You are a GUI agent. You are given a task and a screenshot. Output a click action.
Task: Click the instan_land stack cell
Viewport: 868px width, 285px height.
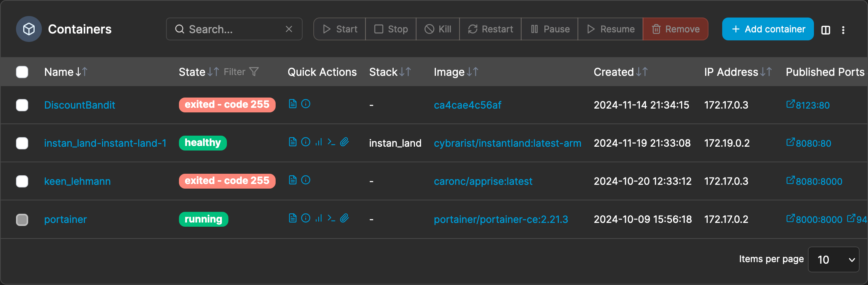coord(395,143)
